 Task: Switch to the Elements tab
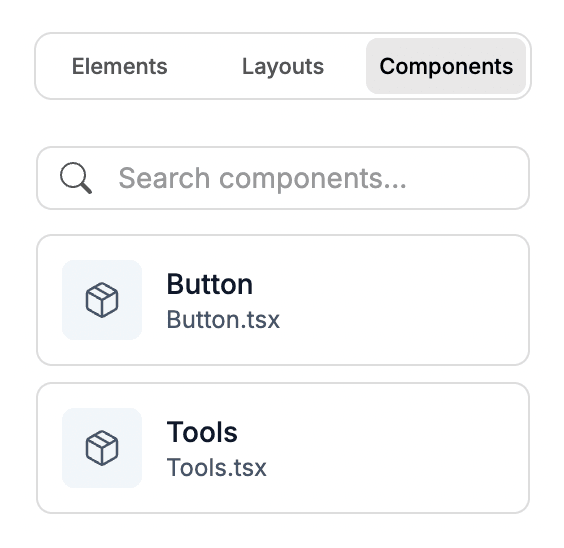pos(120,66)
